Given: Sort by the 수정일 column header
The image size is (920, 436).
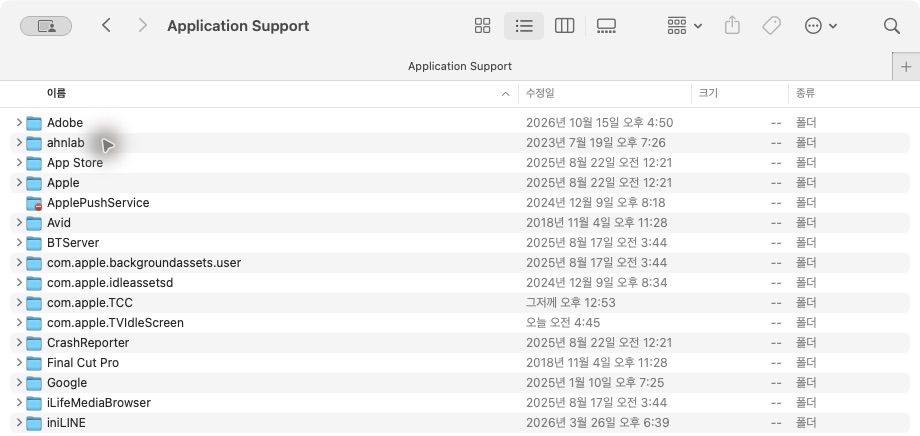Looking at the screenshot, I should click(x=540, y=93).
